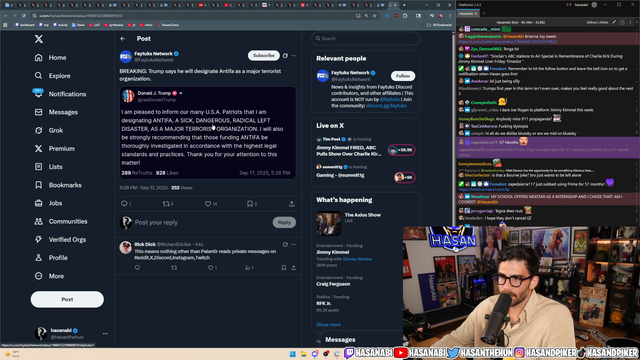Open summit1g Gaming live broadcast
Screen dimensions: 640x360
(x=365, y=173)
